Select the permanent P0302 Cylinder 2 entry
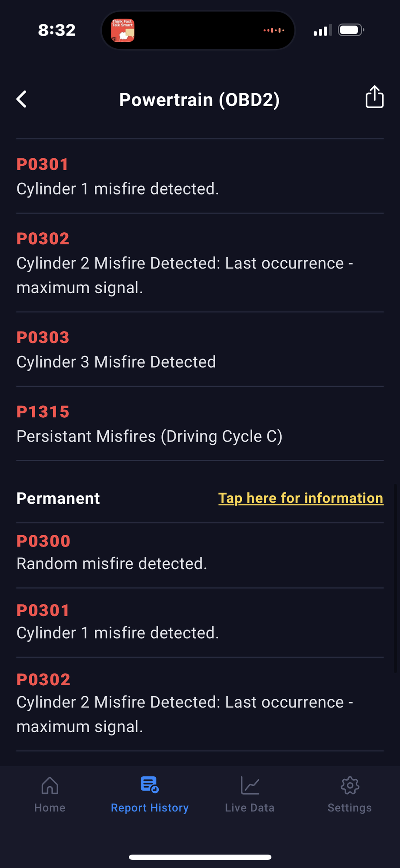 tap(184, 703)
